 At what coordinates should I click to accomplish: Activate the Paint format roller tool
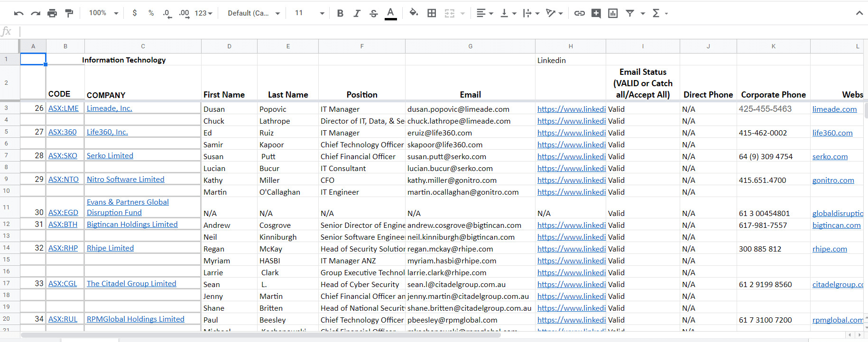pos(69,13)
